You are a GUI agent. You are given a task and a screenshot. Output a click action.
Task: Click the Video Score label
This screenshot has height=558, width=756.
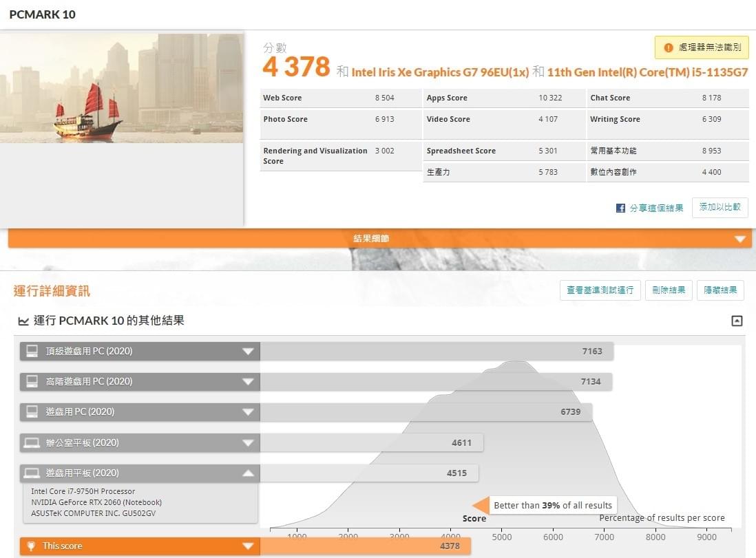(x=448, y=119)
